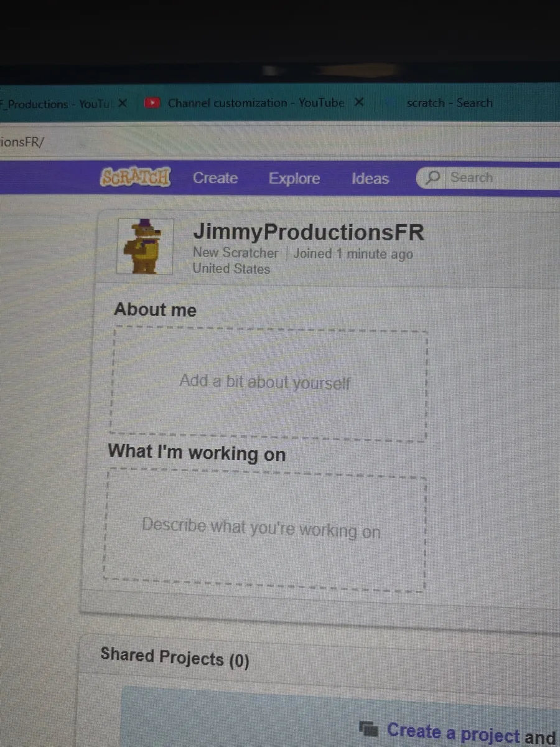Click the search magnifier icon
Screen dimensions: 560x747
[x=433, y=177]
